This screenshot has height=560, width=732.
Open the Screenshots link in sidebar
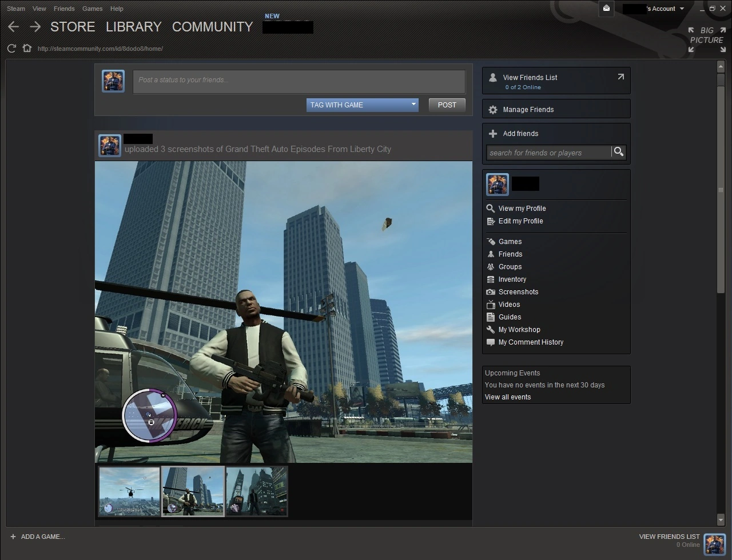point(519,292)
